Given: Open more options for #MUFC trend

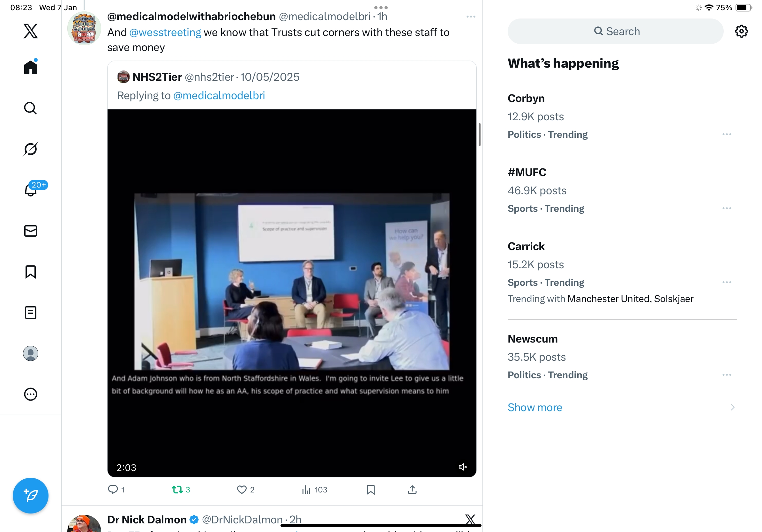Looking at the screenshot, I should (x=727, y=208).
